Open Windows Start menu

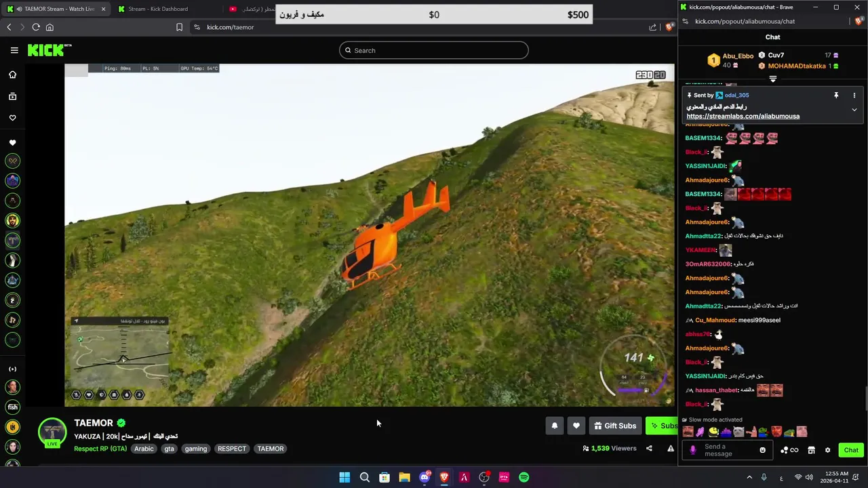coord(344,477)
